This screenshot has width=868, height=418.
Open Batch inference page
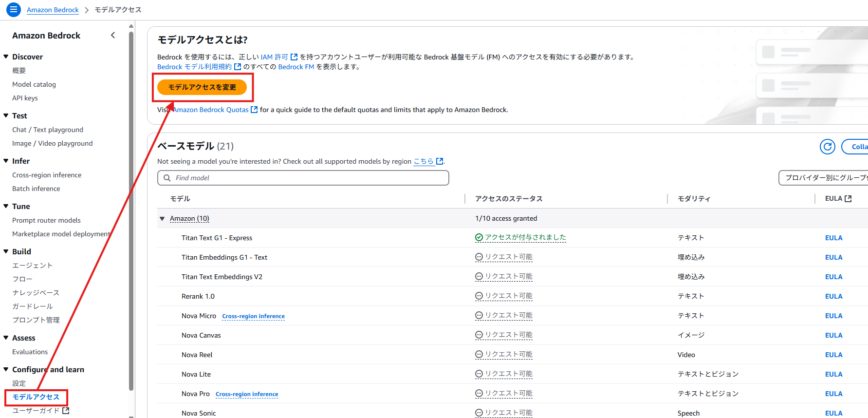(36, 189)
